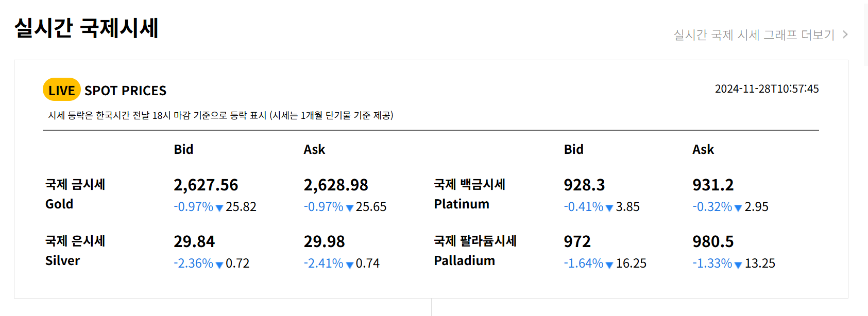
Task: Click the down arrow beside Palladium bid 16.25
Action: [609, 265]
